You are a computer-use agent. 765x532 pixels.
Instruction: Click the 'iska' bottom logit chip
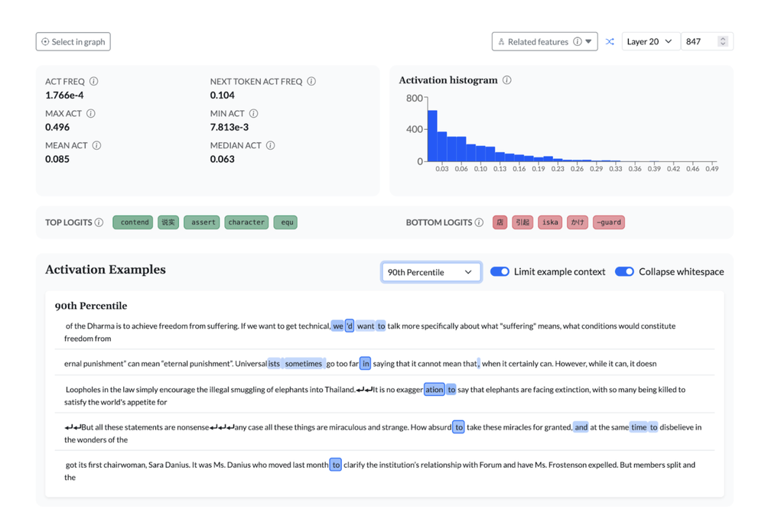(550, 222)
